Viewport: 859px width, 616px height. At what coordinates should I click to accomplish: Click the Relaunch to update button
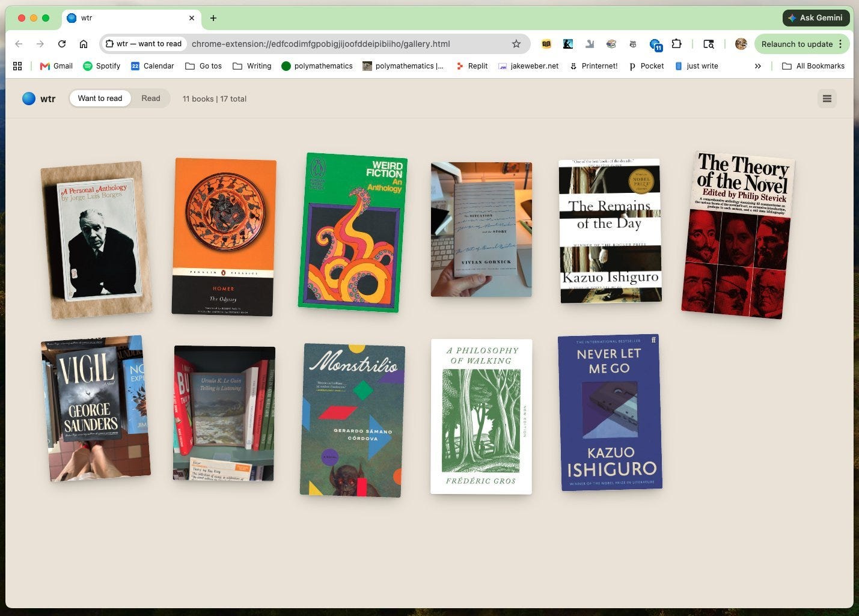point(801,44)
